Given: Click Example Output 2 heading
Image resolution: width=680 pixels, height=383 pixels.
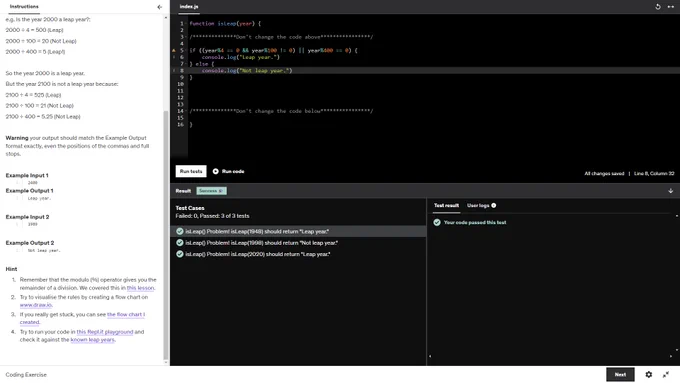Looking at the screenshot, I should (30, 243).
